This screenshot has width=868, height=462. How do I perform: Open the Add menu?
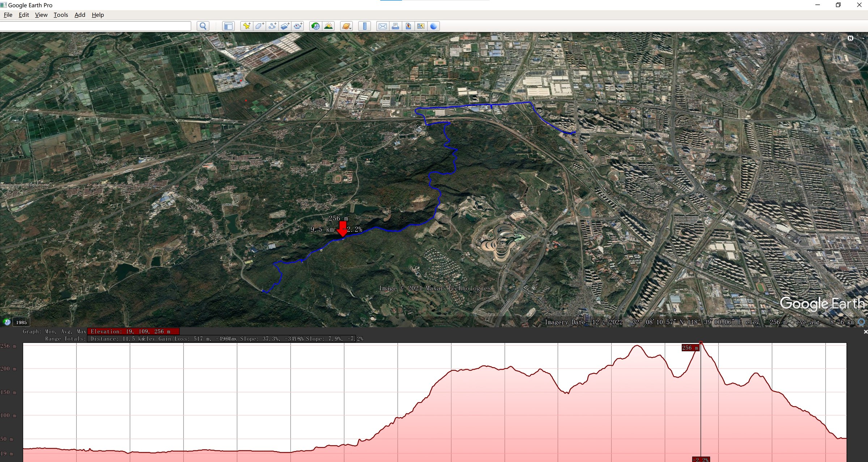tap(80, 15)
